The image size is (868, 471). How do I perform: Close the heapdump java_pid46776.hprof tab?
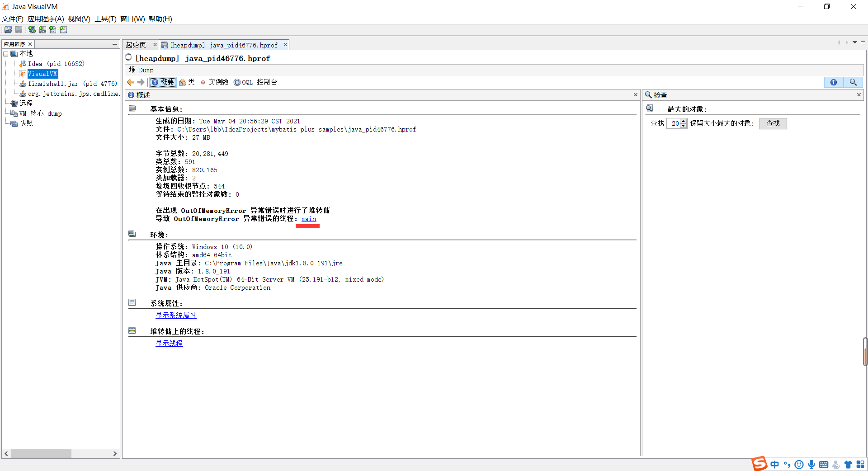pos(285,45)
